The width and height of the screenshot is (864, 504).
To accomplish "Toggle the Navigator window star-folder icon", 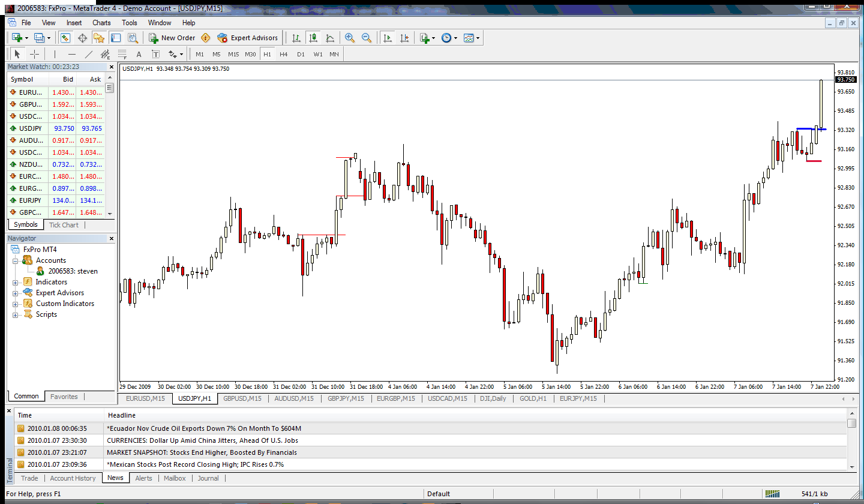I will [x=99, y=38].
